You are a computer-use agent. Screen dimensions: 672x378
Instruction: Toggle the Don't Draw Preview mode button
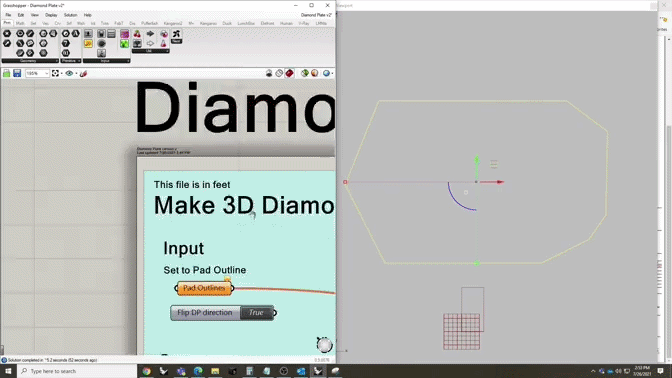[269, 73]
